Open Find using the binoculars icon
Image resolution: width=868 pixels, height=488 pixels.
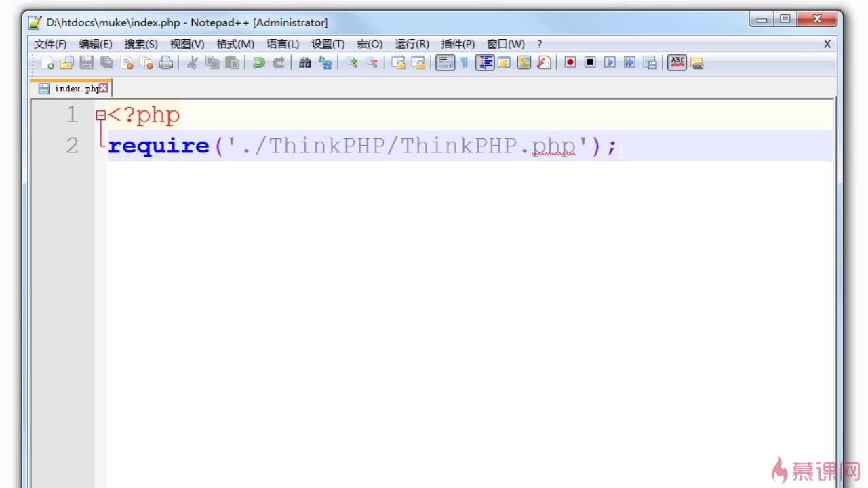(305, 63)
